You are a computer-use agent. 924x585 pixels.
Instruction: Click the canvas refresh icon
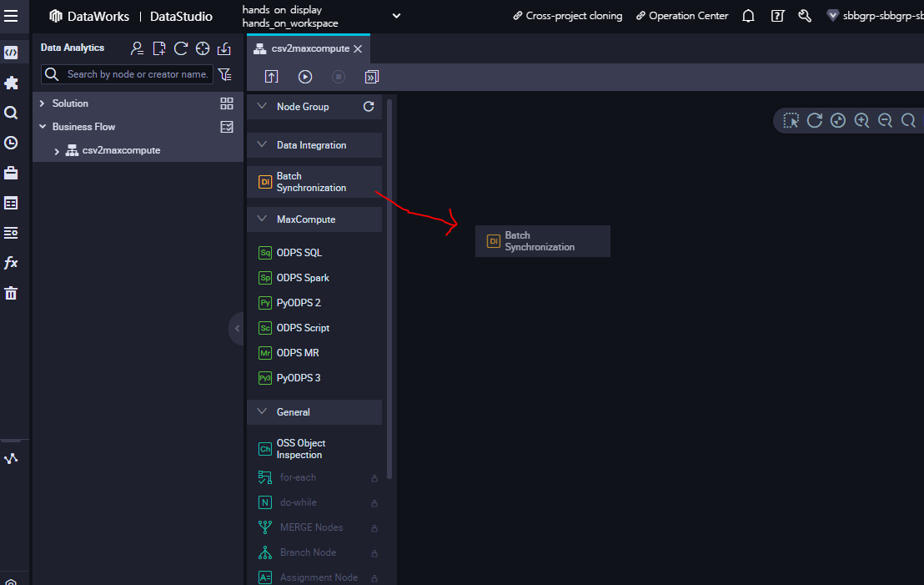coord(815,120)
